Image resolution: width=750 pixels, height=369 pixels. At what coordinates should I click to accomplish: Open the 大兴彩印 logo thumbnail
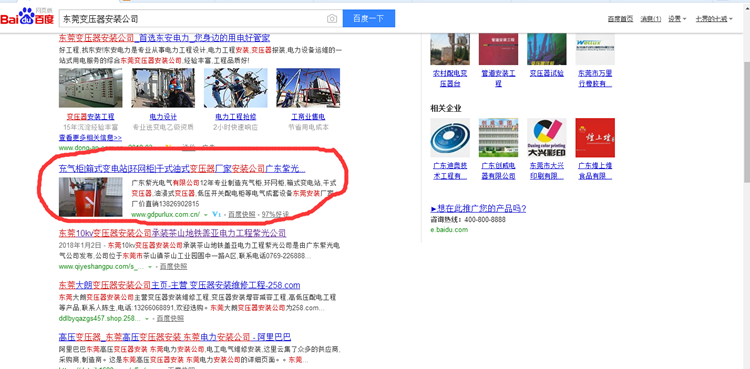pos(547,138)
